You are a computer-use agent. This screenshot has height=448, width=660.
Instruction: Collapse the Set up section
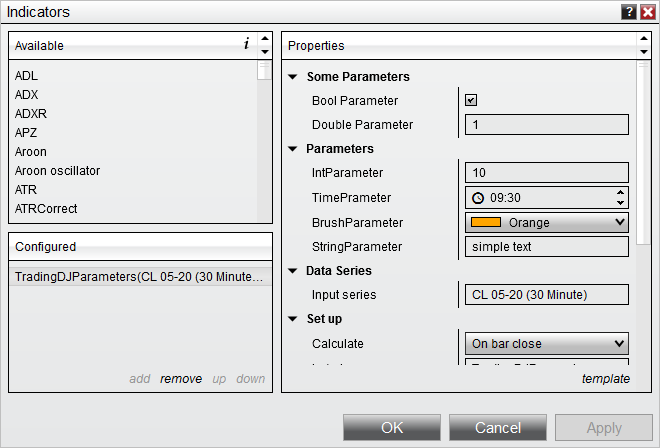[x=293, y=319]
